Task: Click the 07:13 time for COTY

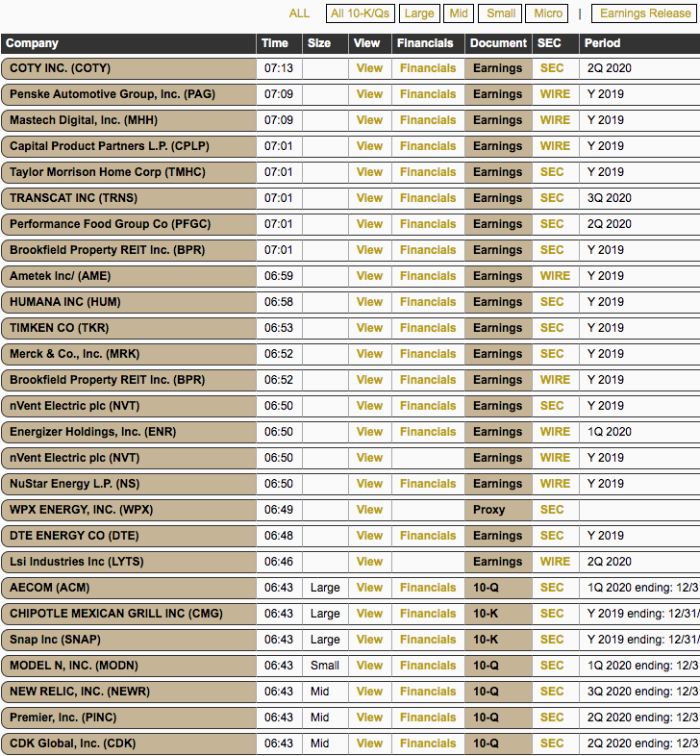Action: coord(278,68)
